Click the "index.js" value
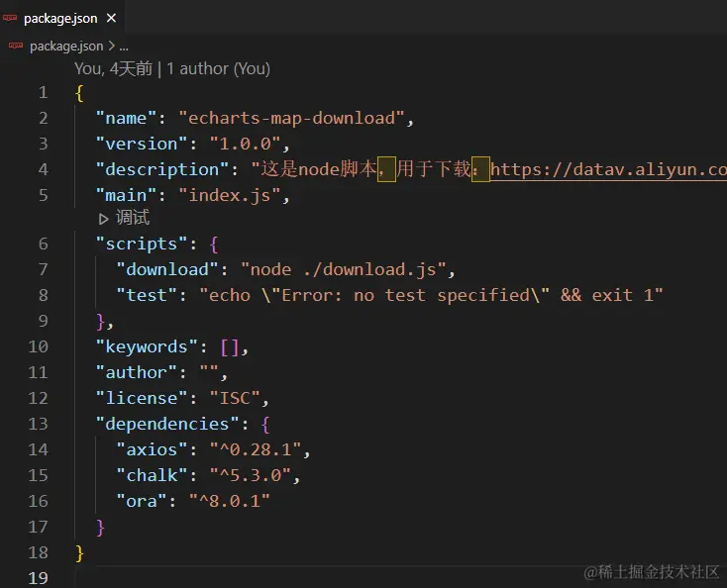 click(x=229, y=195)
